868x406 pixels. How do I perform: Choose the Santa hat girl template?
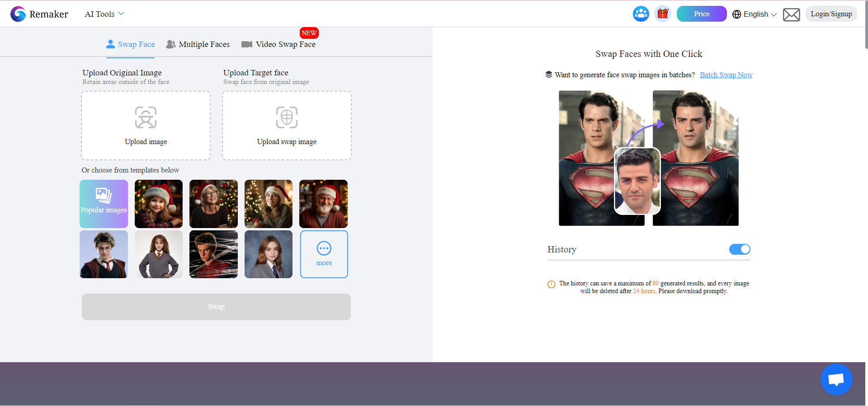158,204
